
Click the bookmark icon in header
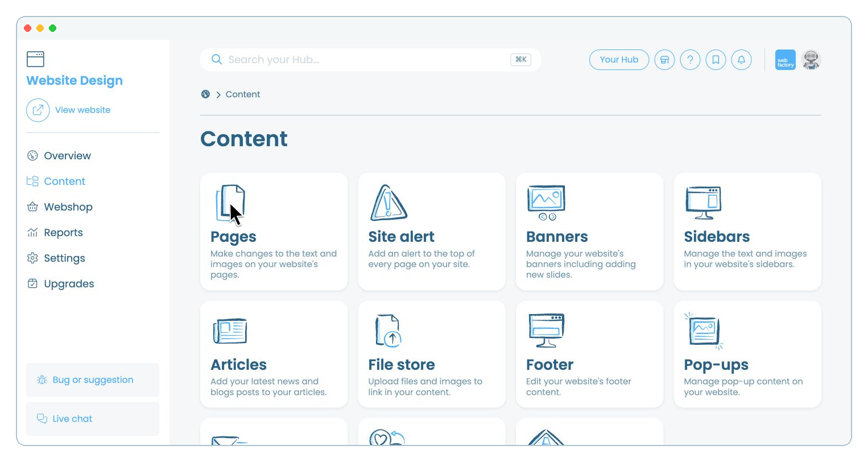(716, 60)
